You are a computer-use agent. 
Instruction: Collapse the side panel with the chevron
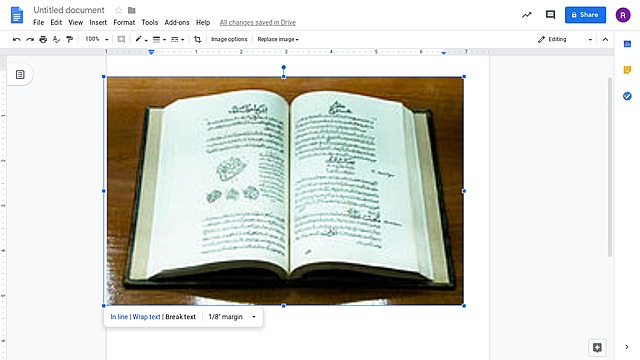click(x=627, y=347)
